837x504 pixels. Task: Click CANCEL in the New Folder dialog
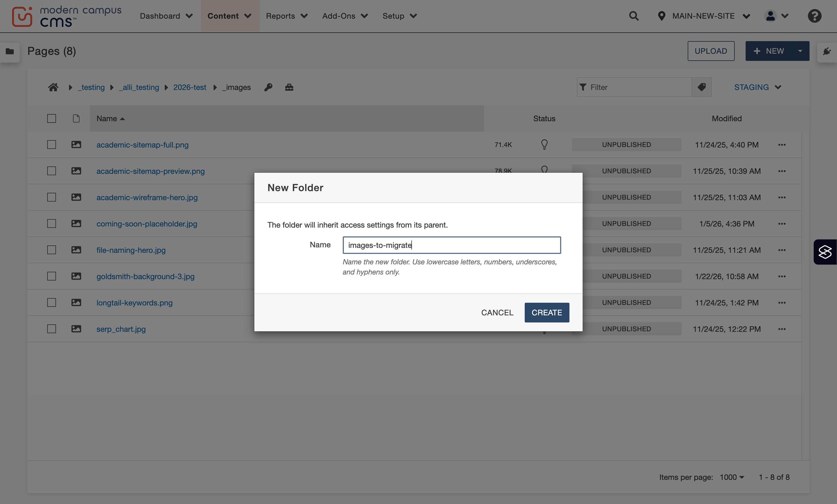click(x=497, y=312)
